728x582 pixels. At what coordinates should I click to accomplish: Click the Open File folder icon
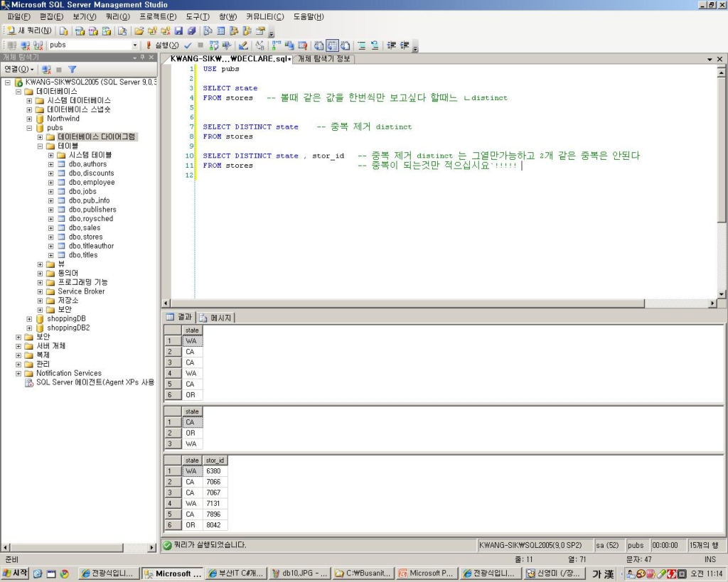point(139,31)
